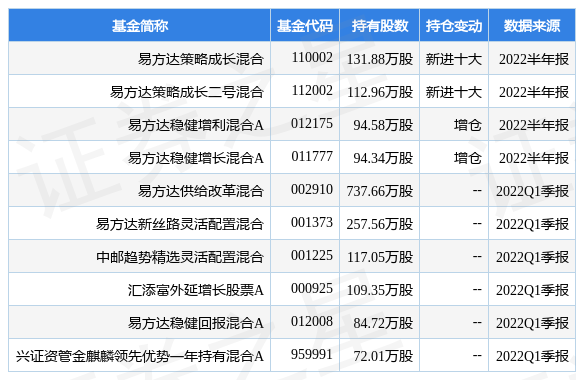Click holdings value 131.88万股
Image resolution: width=576 pixels, height=380 pixels.
click(x=380, y=59)
